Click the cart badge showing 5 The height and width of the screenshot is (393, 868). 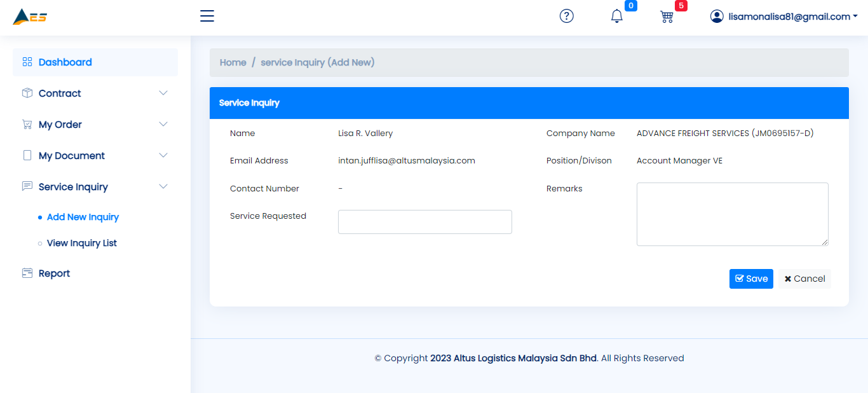click(x=681, y=6)
